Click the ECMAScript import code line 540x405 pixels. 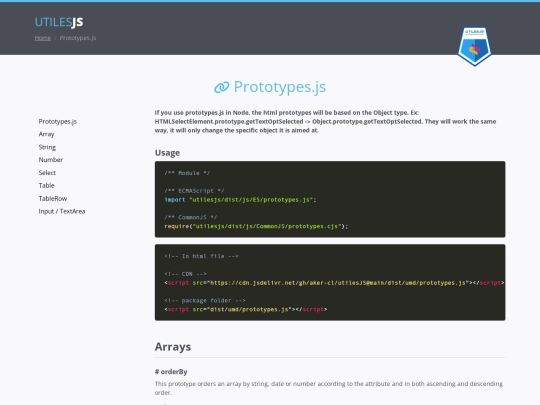(240, 200)
